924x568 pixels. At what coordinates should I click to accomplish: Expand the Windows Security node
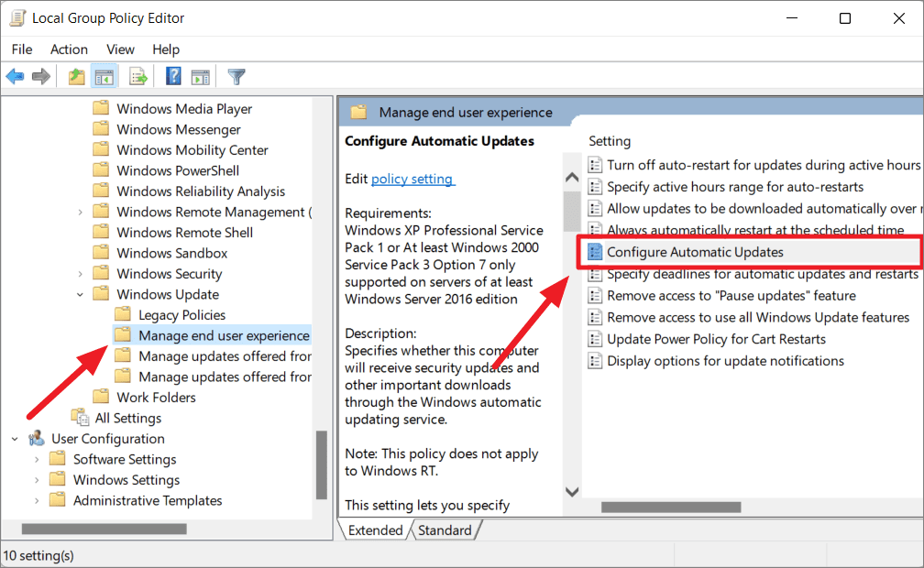click(80, 274)
